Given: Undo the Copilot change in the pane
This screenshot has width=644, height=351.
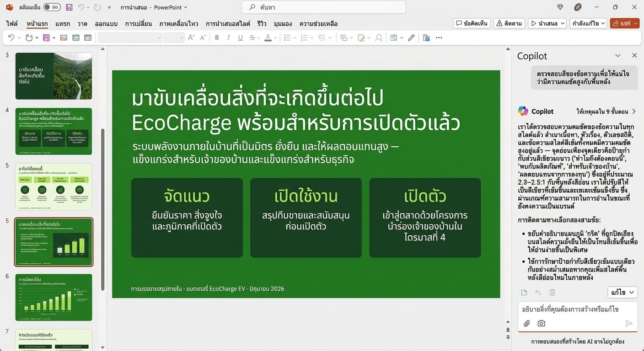Looking at the screenshot, I should (538, 292).
